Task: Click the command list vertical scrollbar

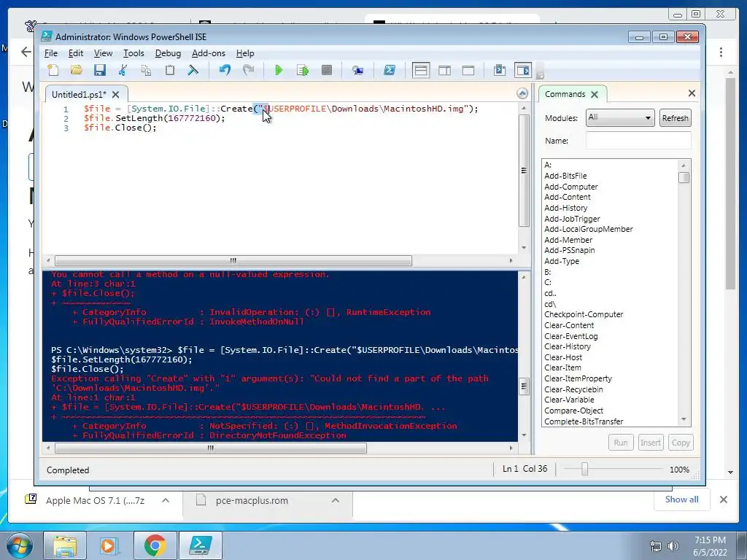Action: coord(684,292)
